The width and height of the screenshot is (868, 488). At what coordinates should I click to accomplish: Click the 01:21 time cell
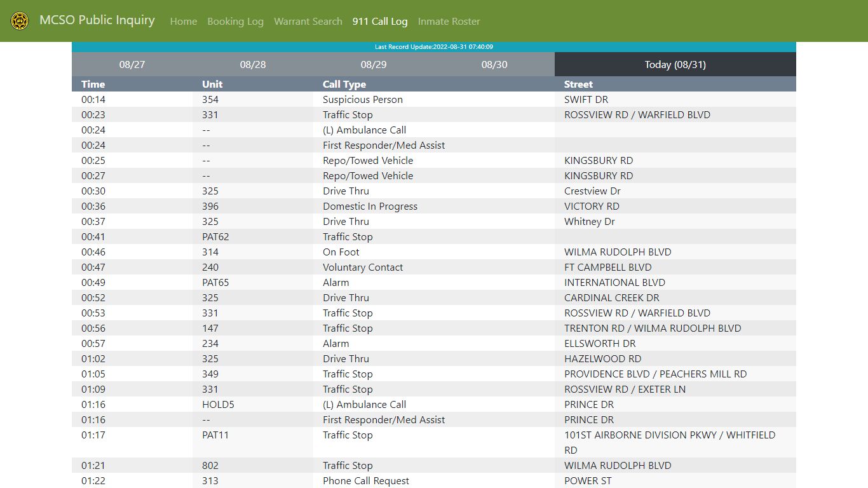132,465
